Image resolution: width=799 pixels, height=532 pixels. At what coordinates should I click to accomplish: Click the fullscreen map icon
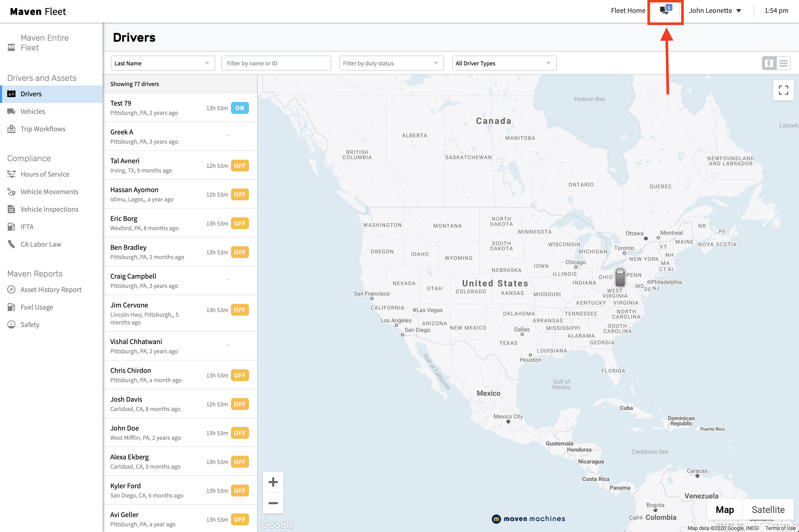point(783,90)
